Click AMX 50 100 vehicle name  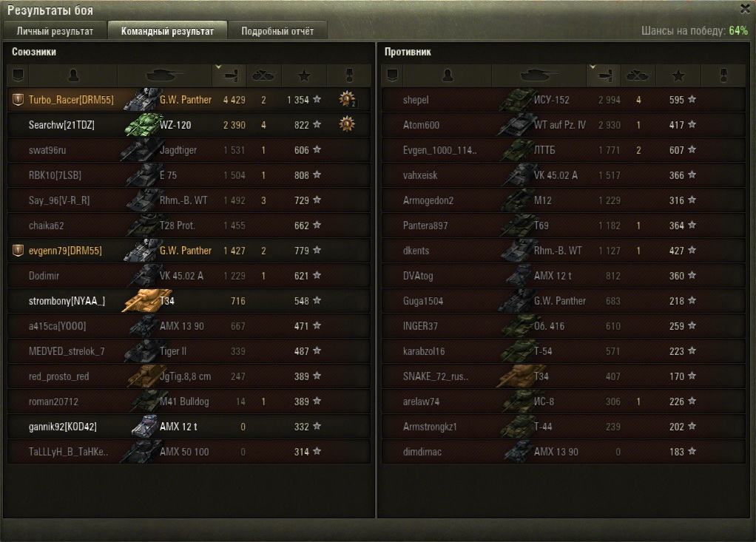point(184,452)
